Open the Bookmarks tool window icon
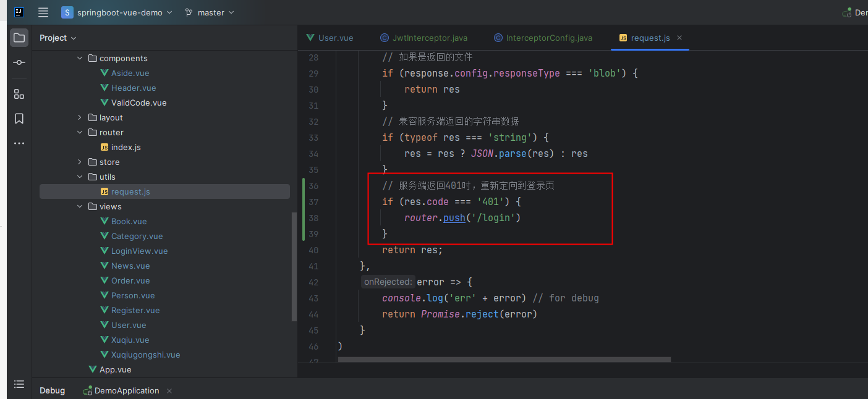The image size is (868, 399). 19,118
